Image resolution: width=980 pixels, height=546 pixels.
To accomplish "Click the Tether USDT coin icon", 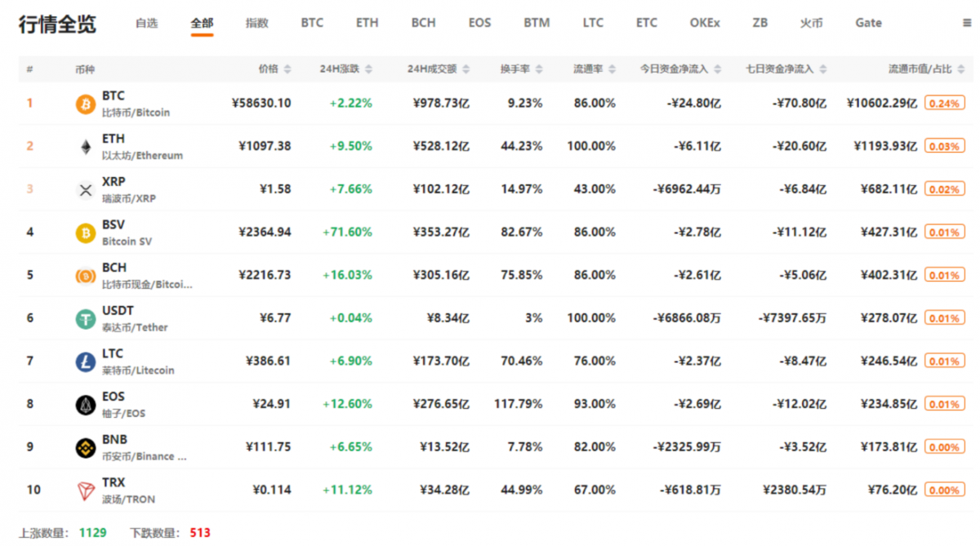I will click(x=86, y=319).
